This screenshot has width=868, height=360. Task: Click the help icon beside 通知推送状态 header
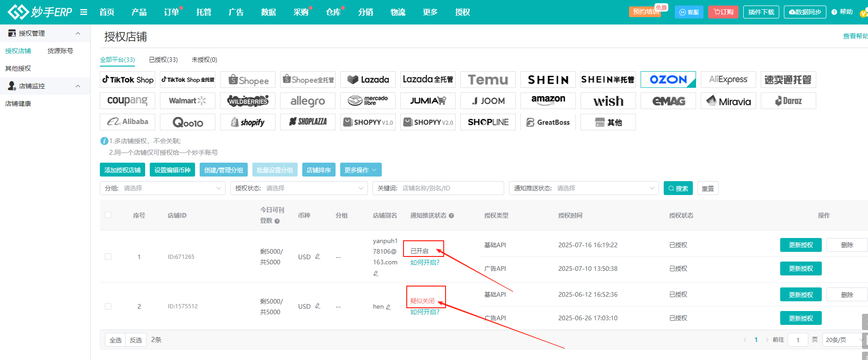tap(451, 215)
